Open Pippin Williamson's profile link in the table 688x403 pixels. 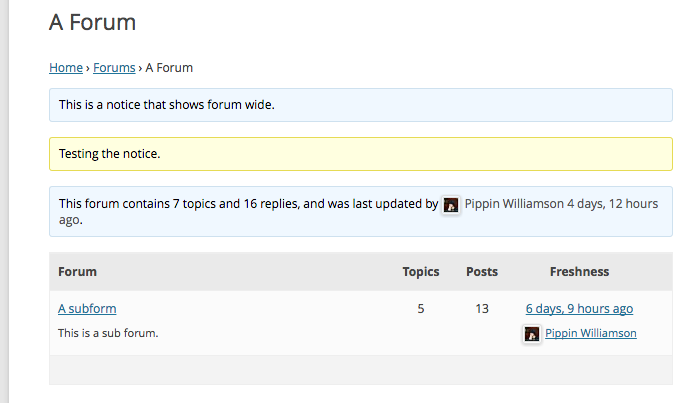coord(590,334)
